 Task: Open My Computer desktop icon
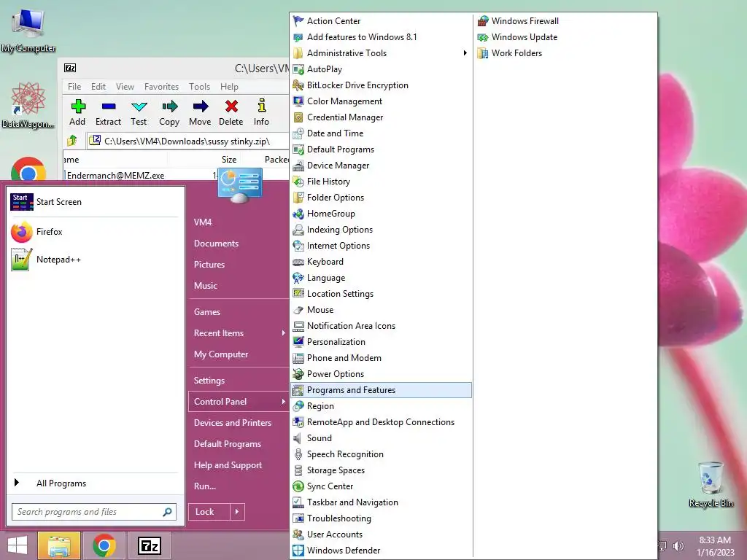point(28,29)
